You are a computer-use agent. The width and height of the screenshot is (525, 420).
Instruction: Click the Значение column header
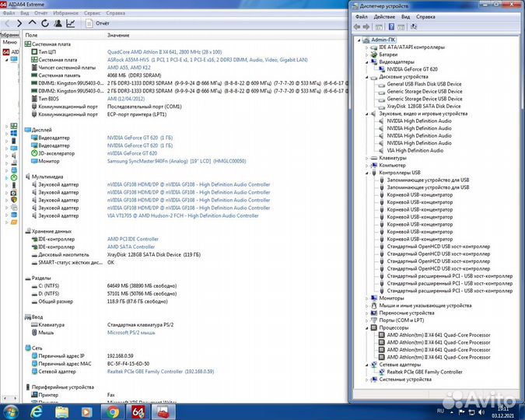(118, 35)
